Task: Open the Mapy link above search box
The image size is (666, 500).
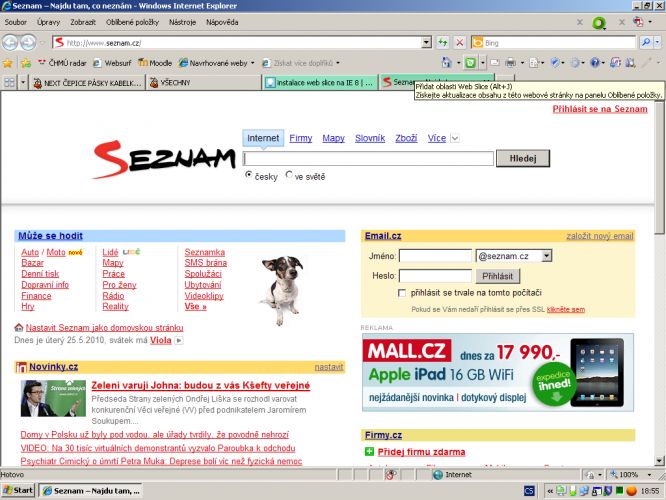Action: click(x=333, y=138)
